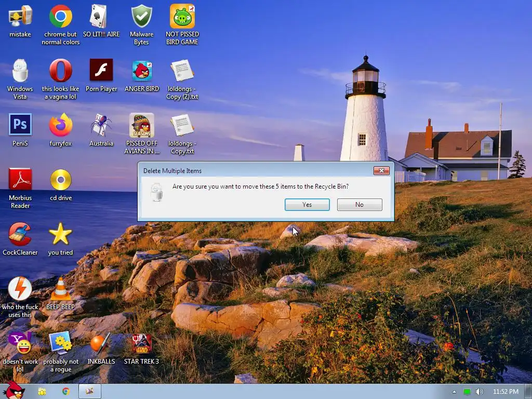The width and height of the screenshot is (532, 399).
Task: Open the volume speaker tray icon
Action: pos(478,392)
